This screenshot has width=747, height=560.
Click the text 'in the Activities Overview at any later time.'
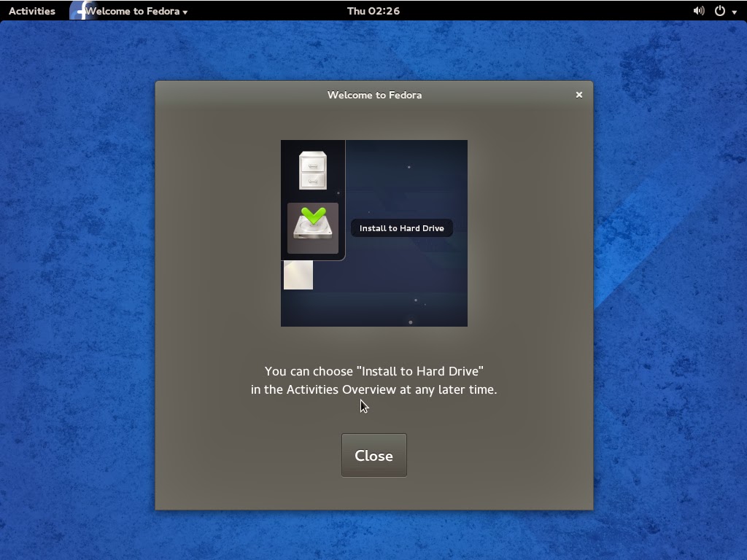[374, 389]
